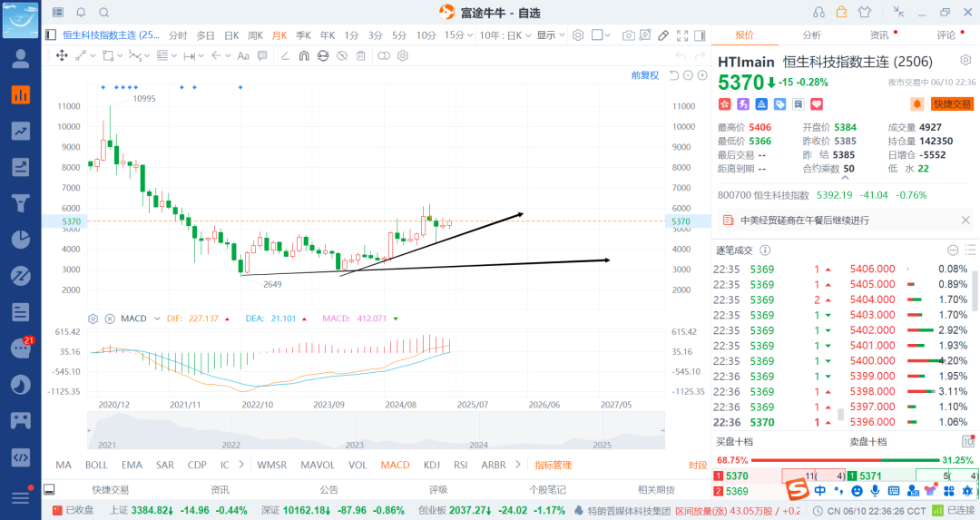Toggle the overlay compare circles icon

(x=384, y=55)
